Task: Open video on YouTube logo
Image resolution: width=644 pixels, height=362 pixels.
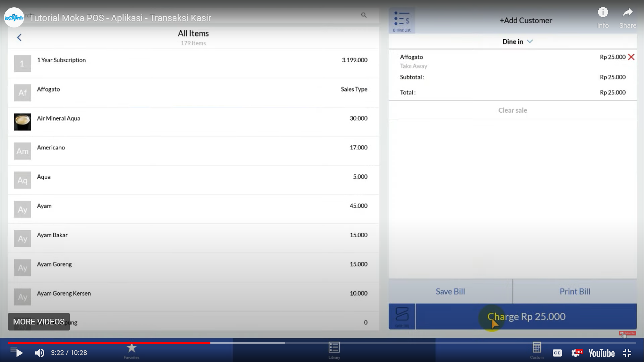Action: pyautogui.click(x=601, y=353)
